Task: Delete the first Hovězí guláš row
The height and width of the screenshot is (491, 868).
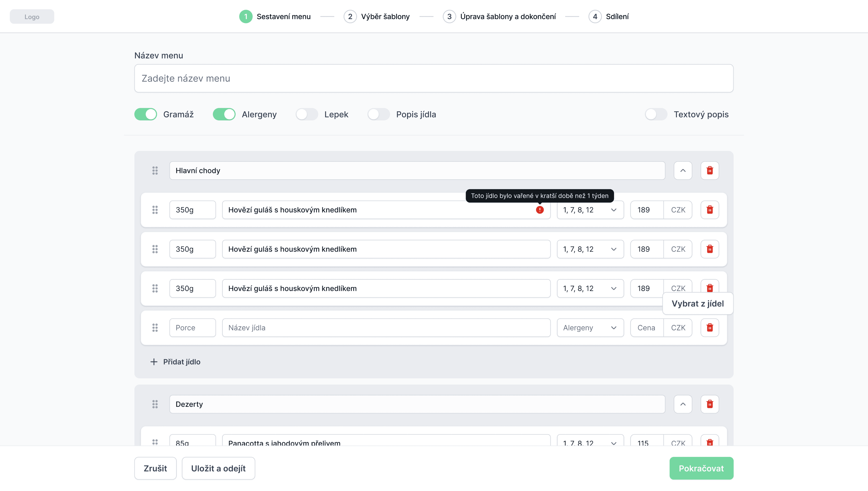Action: [710, 210]
